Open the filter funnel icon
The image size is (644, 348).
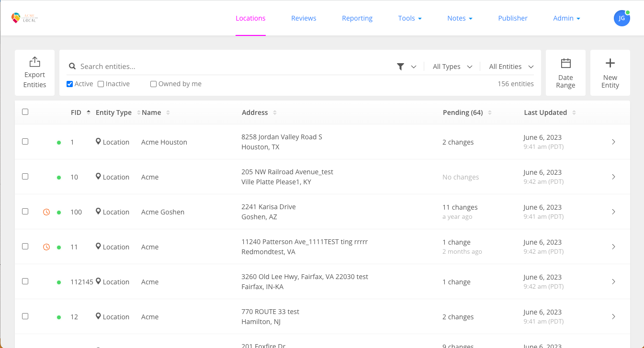[x=401, y=67]
